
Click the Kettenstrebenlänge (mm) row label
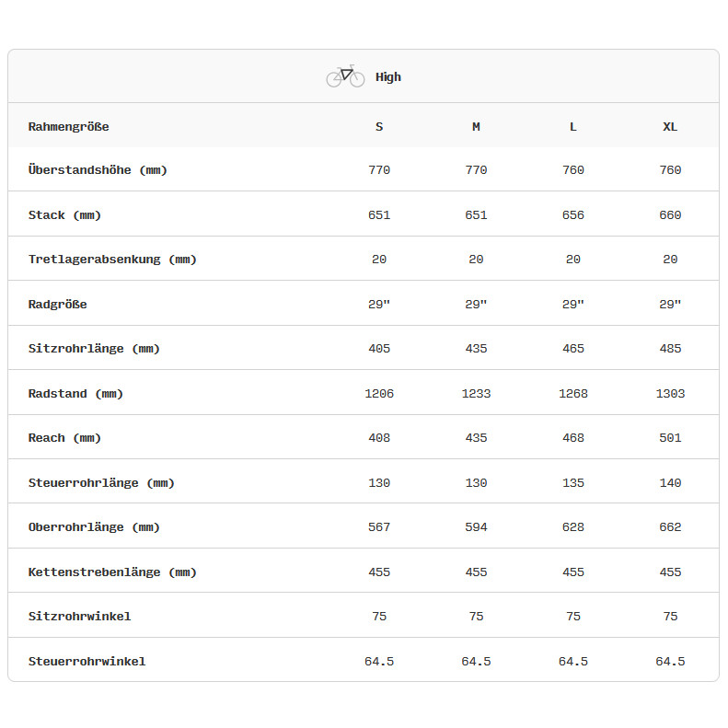pyautogui.click(x=112, y=572)
